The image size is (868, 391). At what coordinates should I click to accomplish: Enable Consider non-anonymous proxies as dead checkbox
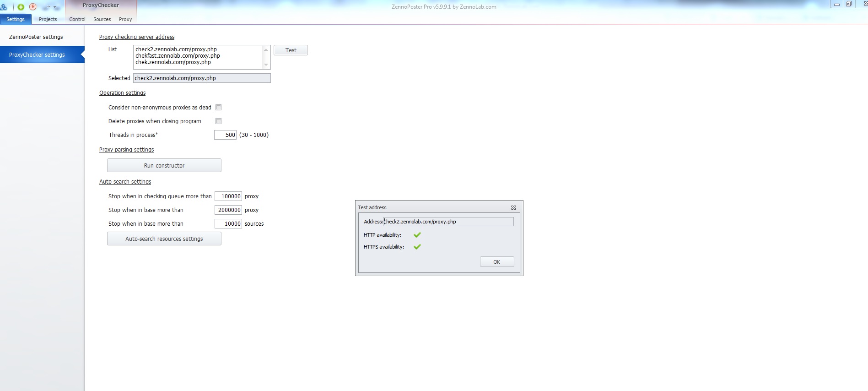coord(219,108)
